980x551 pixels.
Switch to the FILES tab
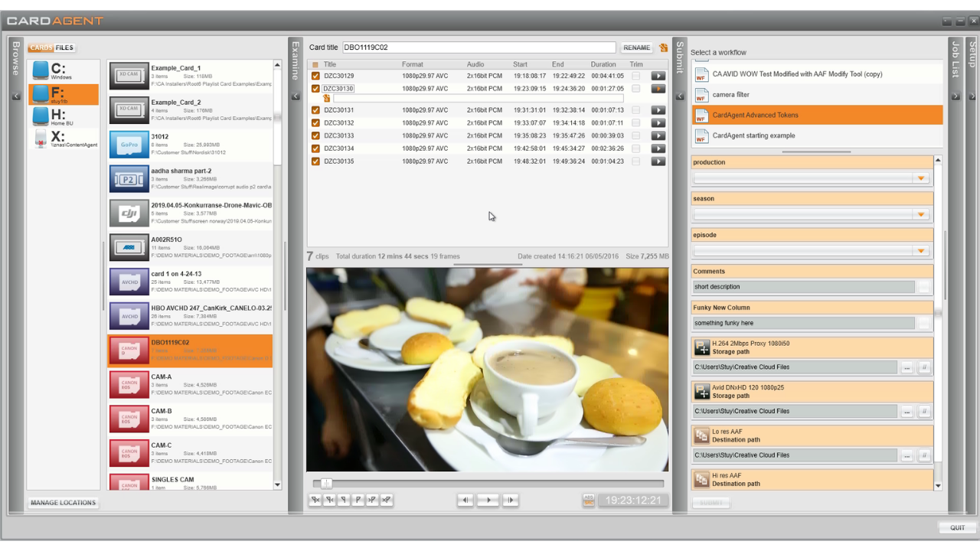[64, 48]
